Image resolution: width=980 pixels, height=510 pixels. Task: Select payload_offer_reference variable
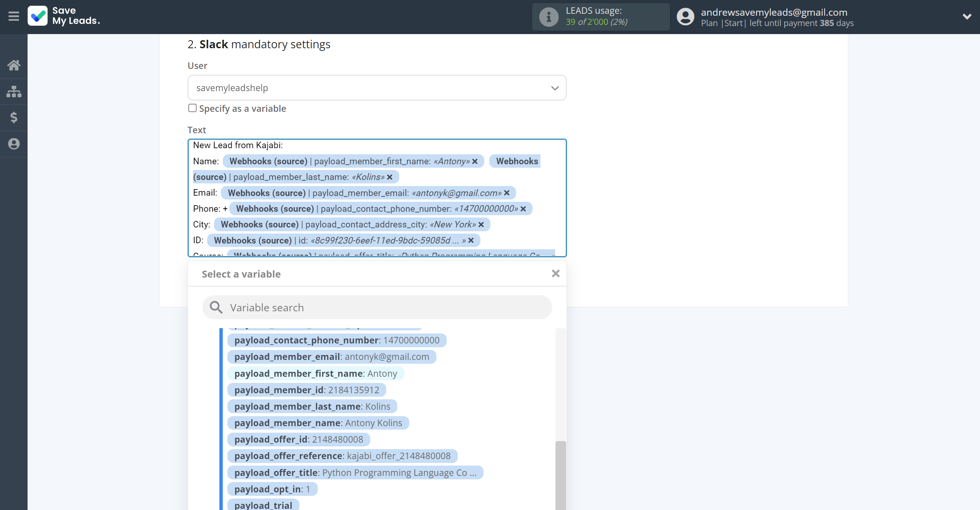point(342,456)
